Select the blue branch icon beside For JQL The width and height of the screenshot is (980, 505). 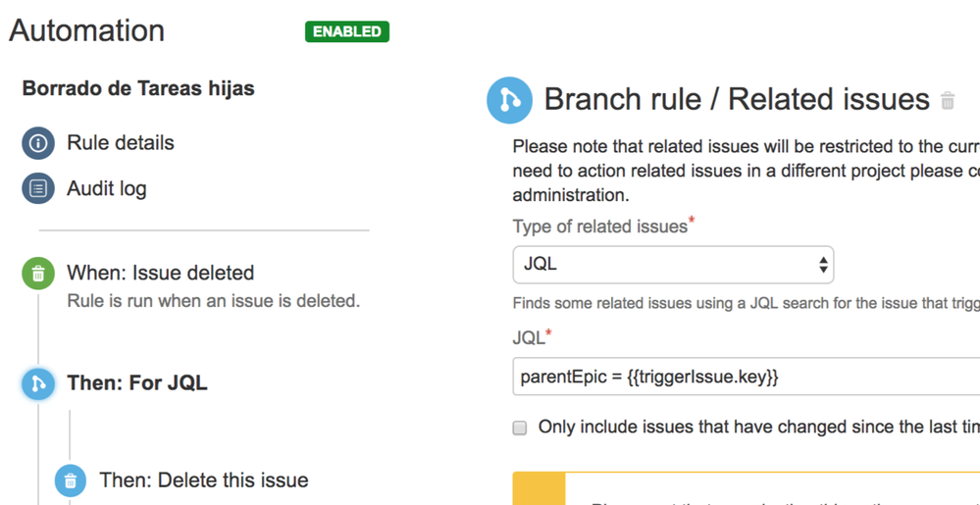tap(38, 383)
